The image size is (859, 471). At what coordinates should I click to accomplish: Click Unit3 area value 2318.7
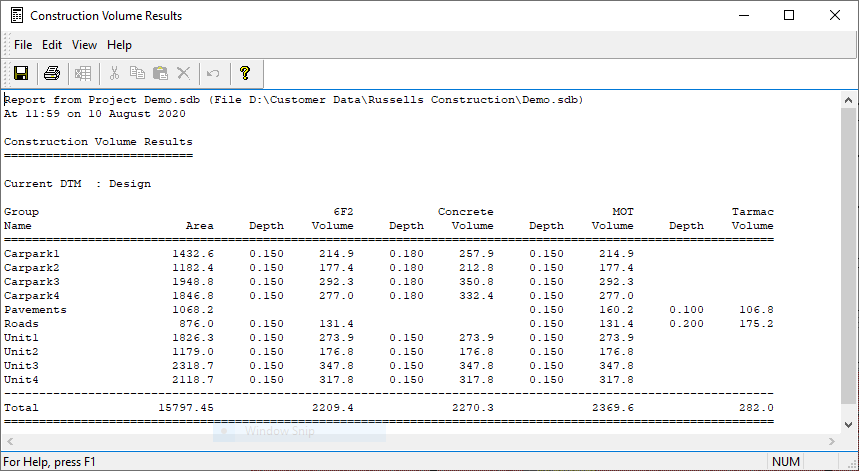(193, 365)
